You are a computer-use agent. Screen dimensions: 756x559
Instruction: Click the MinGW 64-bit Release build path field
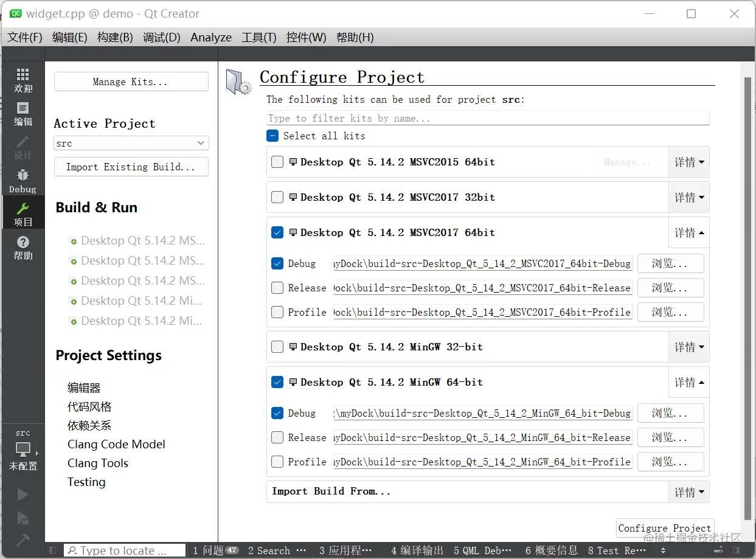[483, 437]
